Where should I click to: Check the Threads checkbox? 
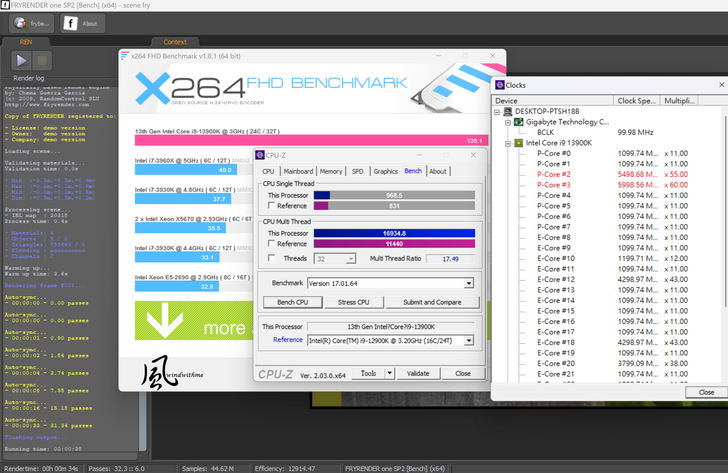point(269,258)
